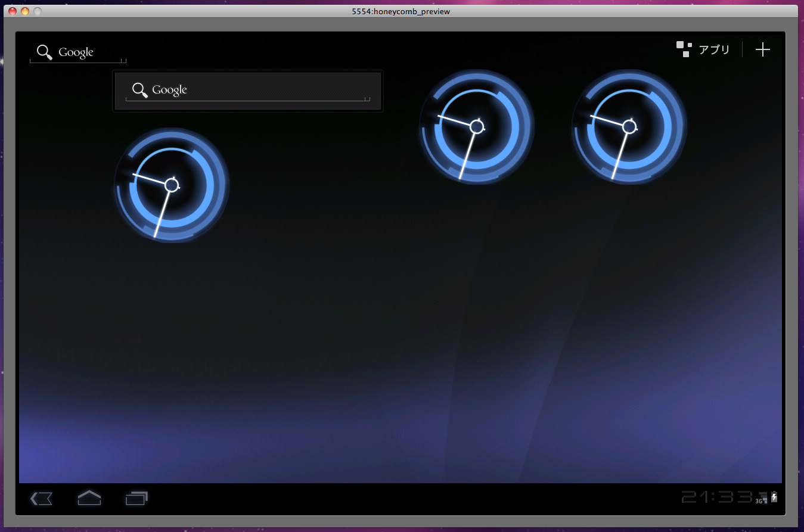Image resolution: width=804 pixels, height=532 pixels.
Task: Open the app drawer via アプリ label
Action: pyautogui.click(x=713, y=49)
